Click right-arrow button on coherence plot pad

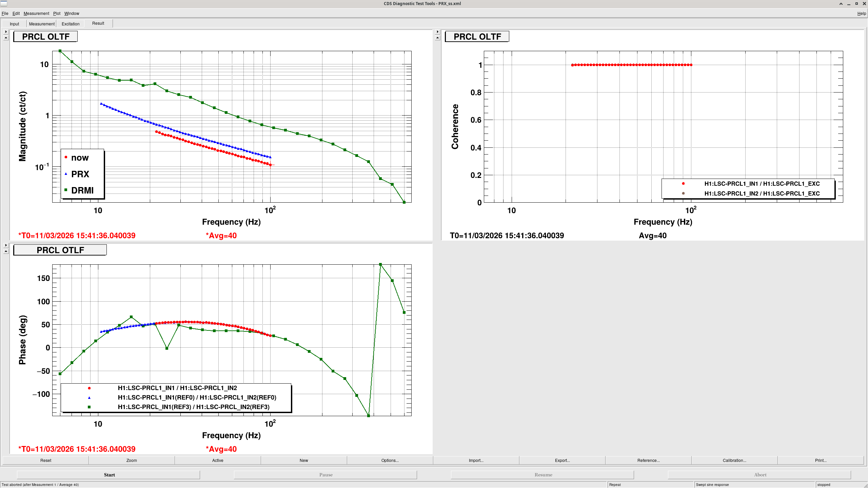point(437,32)
